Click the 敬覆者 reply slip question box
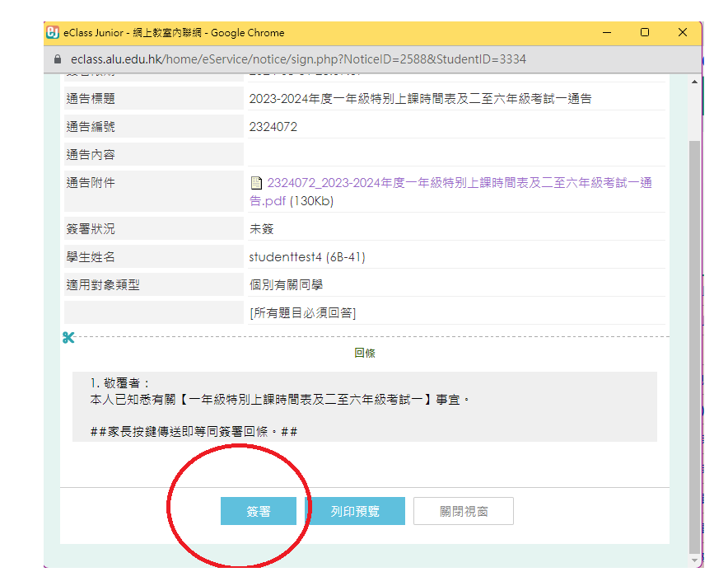Image resolution: width=728 pixels, height=586 pixels. pyautogui.click(x=364, y=406)
